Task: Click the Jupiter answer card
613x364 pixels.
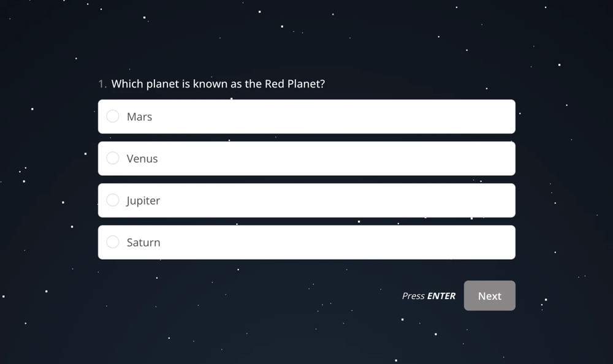Action: coord(306,200)
